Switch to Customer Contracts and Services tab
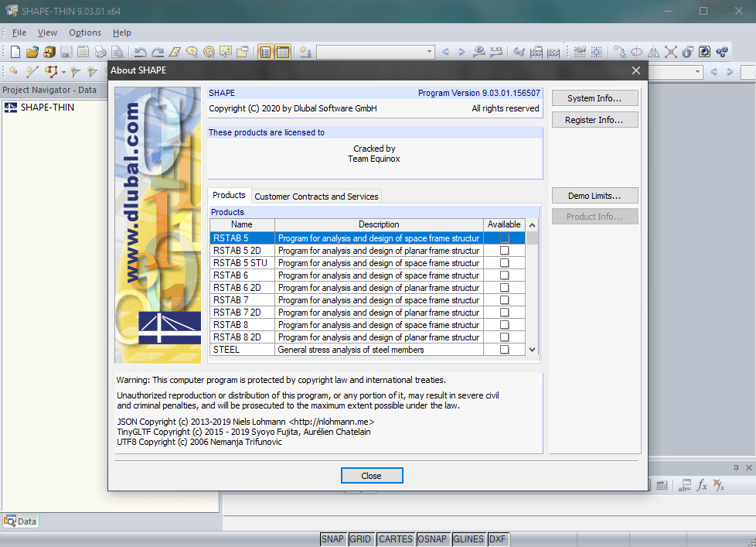This screenshot has width=756, height=547. click(x=316, y=197)
